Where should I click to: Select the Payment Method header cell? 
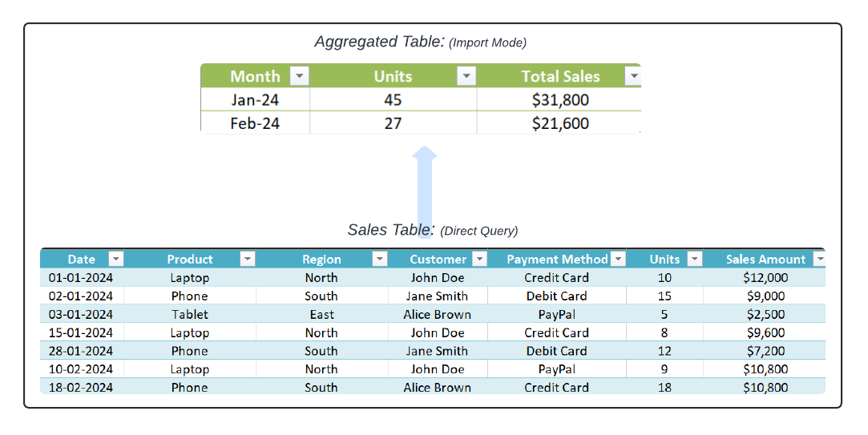coord(557,259)
